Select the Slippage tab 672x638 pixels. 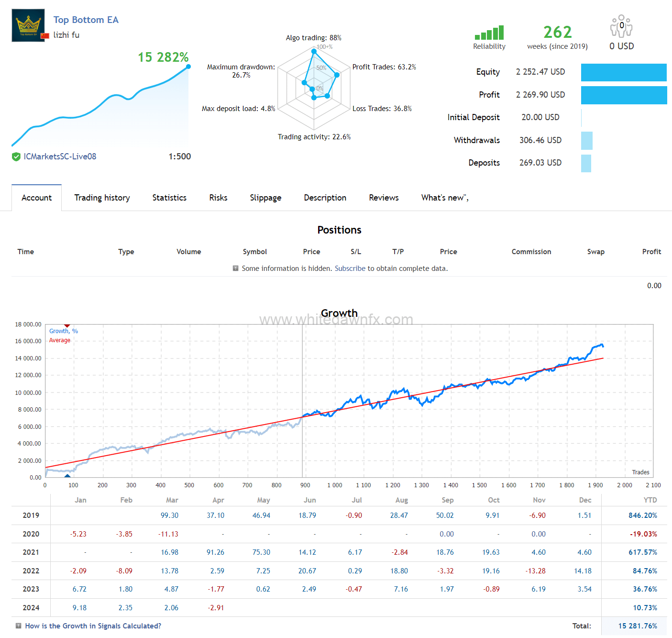(265, 198)
